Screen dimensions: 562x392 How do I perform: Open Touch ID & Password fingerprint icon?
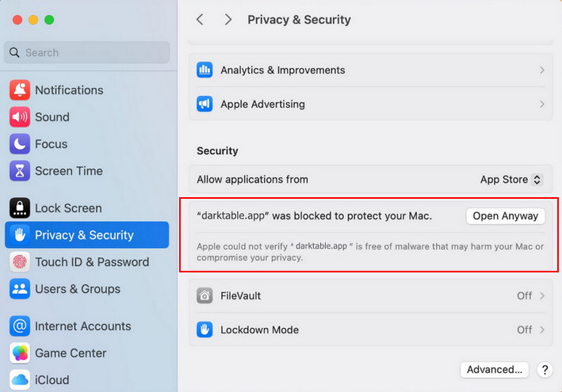tap(20, 262)
